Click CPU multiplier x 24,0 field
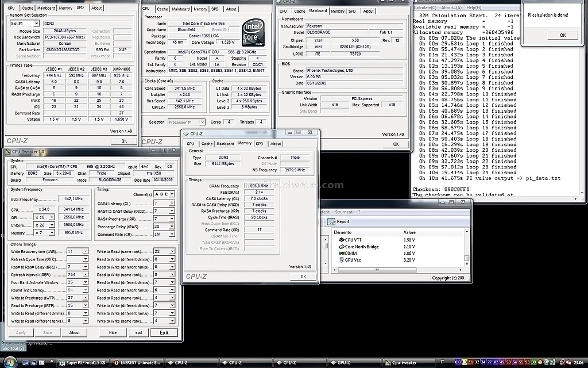The width and height of the screenshot is (588, 368). click(44, 209)
